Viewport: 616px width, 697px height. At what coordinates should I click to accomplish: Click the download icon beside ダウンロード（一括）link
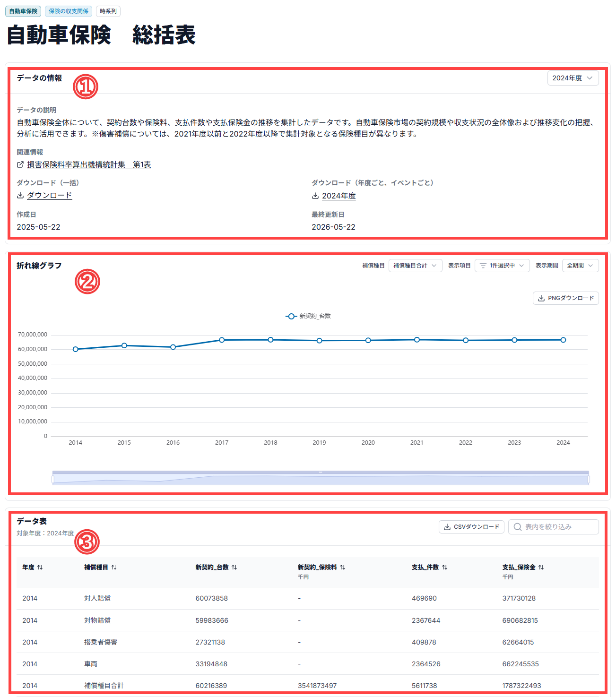[20, 195]
